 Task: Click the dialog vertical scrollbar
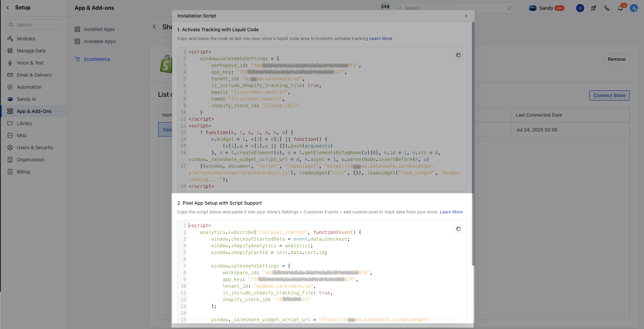tap(473, 144)
